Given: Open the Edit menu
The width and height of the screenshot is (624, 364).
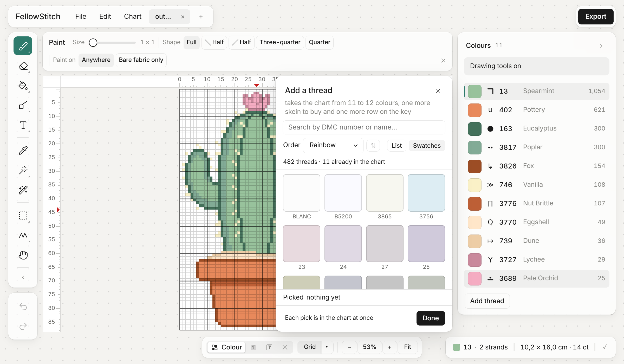Looking at the screenshot, I should tap(105, 17).
